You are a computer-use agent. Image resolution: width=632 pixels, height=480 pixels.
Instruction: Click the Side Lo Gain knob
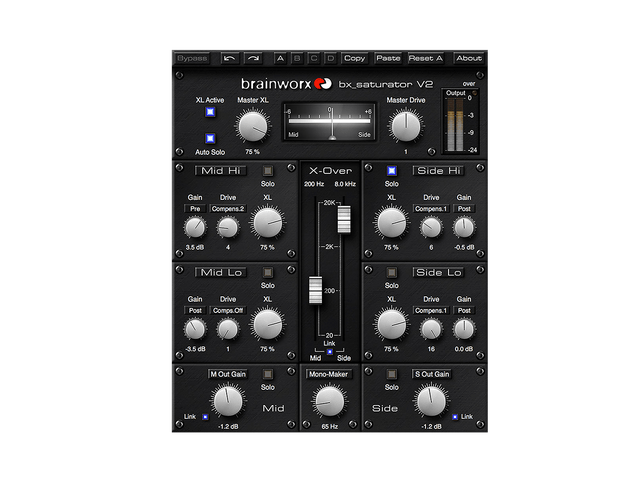[x=464, y=329]
